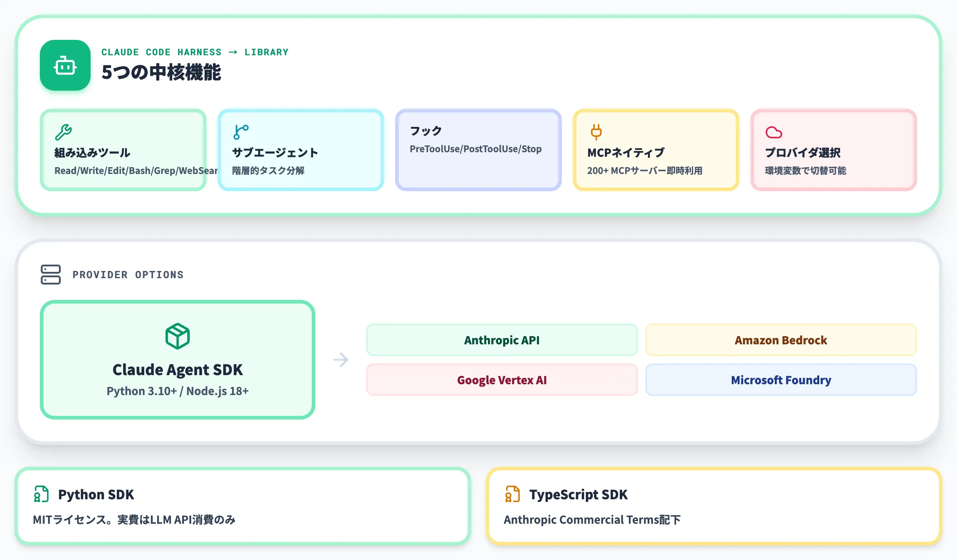The width and height of the screenshot is (957, 560).
Task: Click the gray right arrow after SDK card
Action: [x=341, y=360]
